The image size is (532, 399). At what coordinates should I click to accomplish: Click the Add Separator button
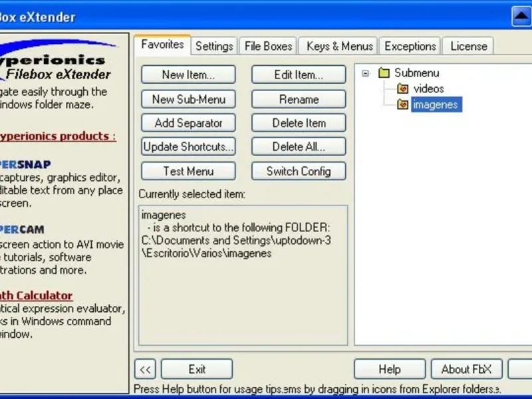pyautogui.click(x=188, y=123)
